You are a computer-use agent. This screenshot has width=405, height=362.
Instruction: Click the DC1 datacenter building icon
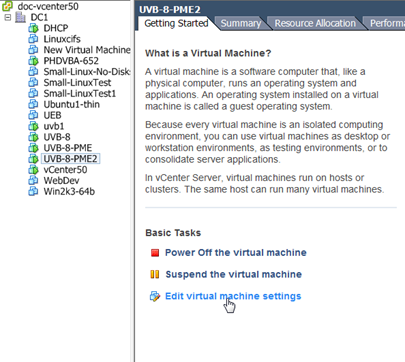coord(21,17)
